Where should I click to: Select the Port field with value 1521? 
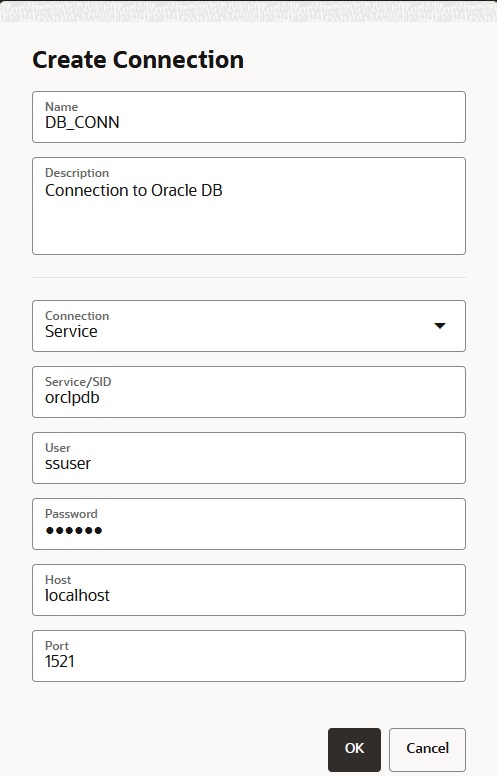click(248, 656)
